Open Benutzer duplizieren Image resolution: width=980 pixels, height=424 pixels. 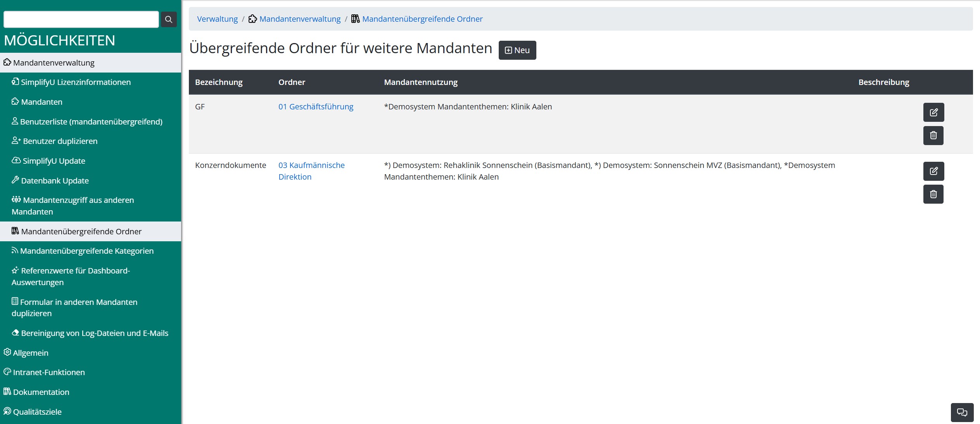tap(60, 141)
